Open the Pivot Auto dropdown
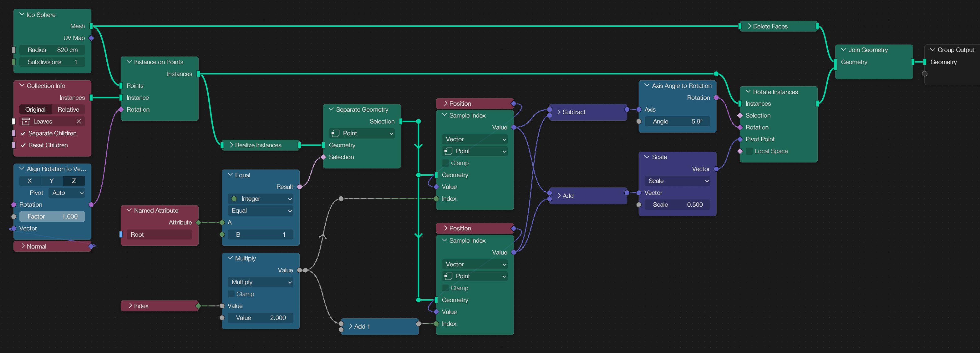 click(67, 193)
